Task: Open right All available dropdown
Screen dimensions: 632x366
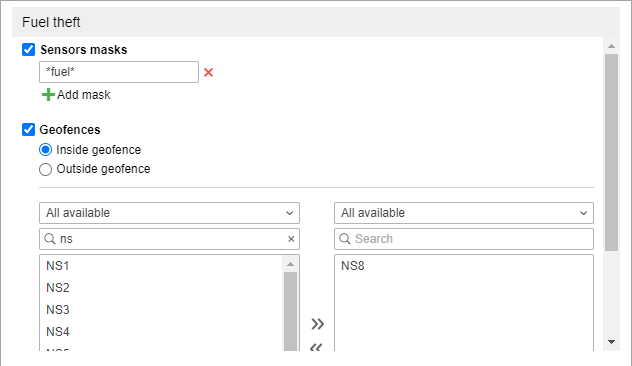Action: point(464,213)
